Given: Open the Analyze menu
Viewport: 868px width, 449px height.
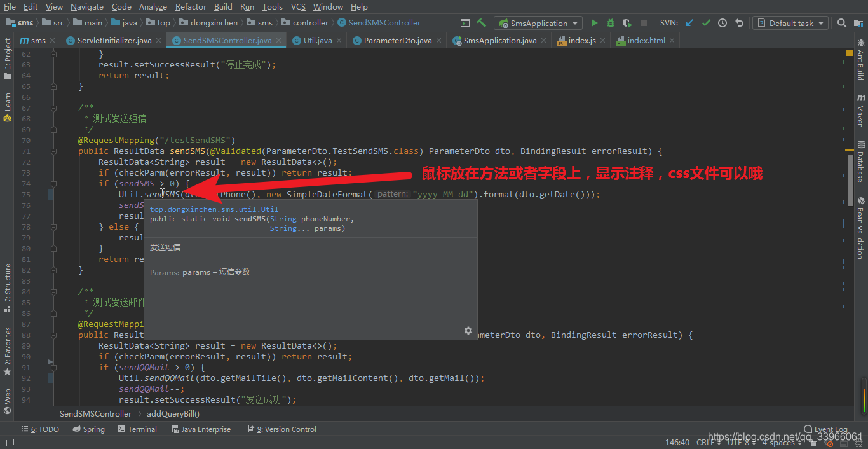Looking at the screenshot, I should (x=153, y=6).
